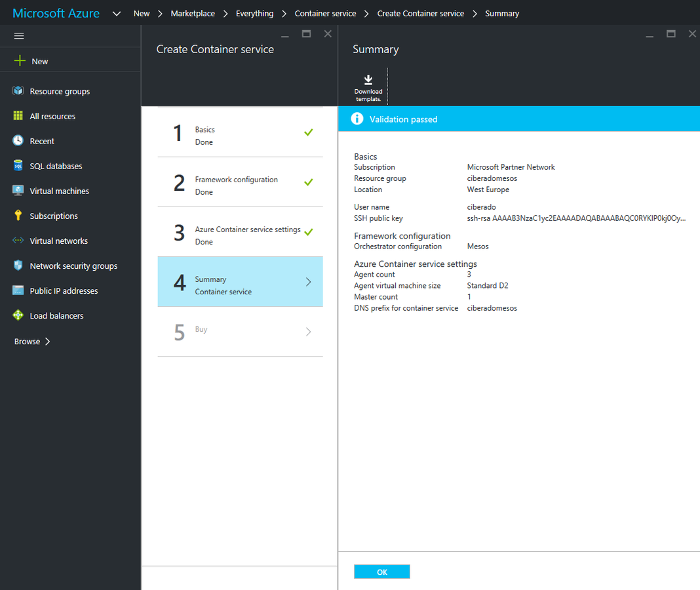Click the Microsoft Partner Network subscription value
Image resolution: width=700 pixels, height=590 pixels.
[x=511, y=167]
